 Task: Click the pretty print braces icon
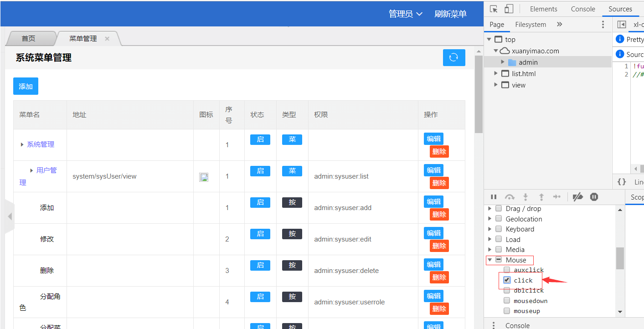[622, 182]
